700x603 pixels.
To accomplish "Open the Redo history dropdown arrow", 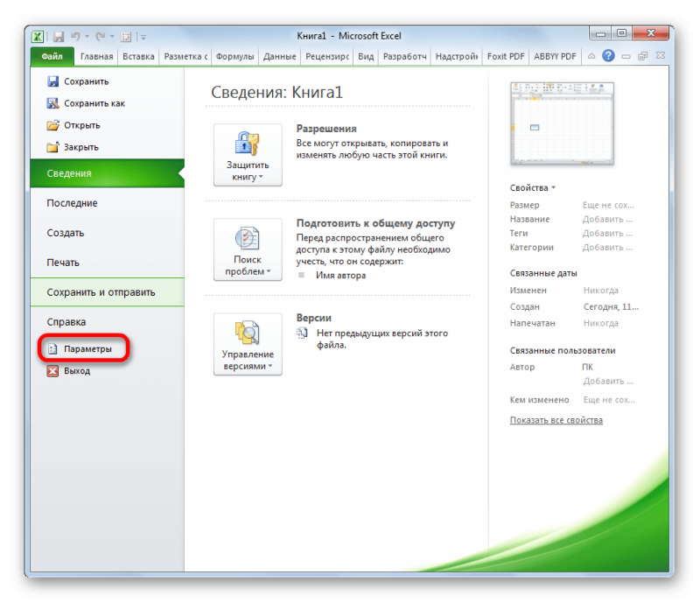I will click(x=112, y=37).
